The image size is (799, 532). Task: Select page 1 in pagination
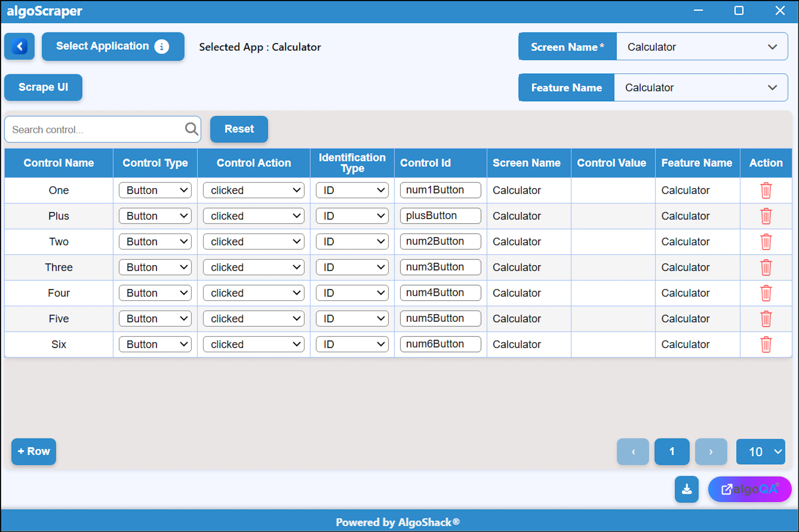click(672, 452)
